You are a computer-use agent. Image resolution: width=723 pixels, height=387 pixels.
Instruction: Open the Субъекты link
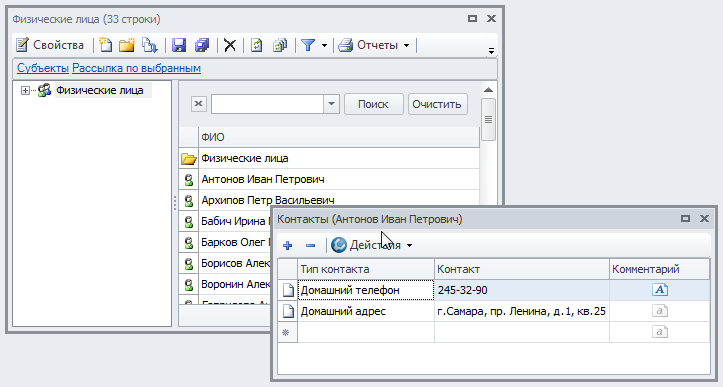[x=43, y=68]
